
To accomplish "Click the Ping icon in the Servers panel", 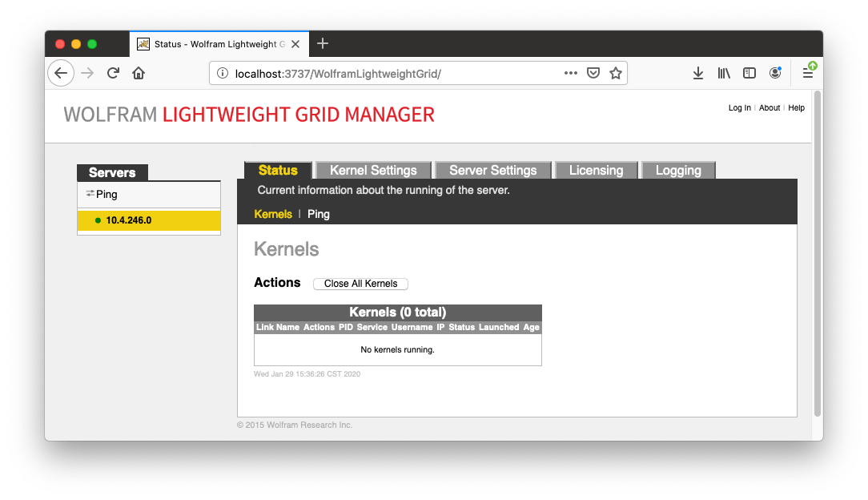I will pyautogui.click(x=90, y=194).
